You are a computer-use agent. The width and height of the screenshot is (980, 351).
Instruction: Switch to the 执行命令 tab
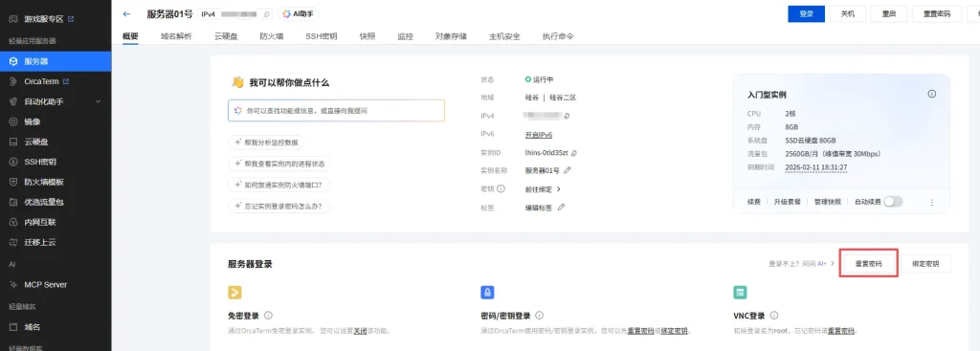(x=558, y=36)
